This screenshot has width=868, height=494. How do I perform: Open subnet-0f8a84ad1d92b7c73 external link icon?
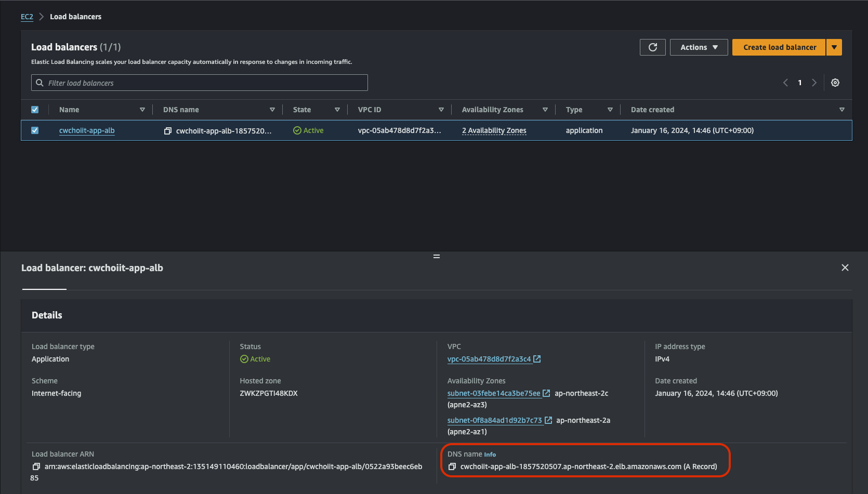(548, 420)
